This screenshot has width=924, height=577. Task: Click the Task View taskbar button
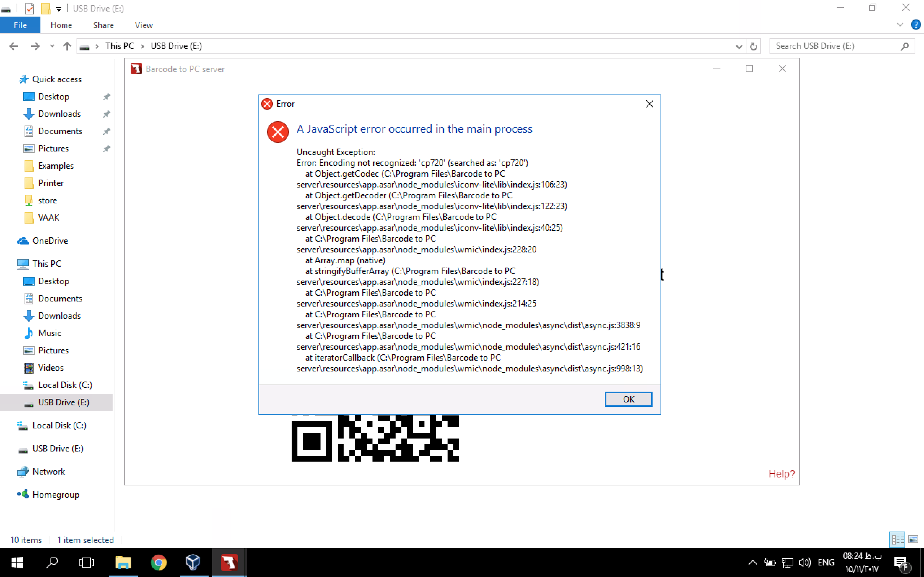(86, 563)
